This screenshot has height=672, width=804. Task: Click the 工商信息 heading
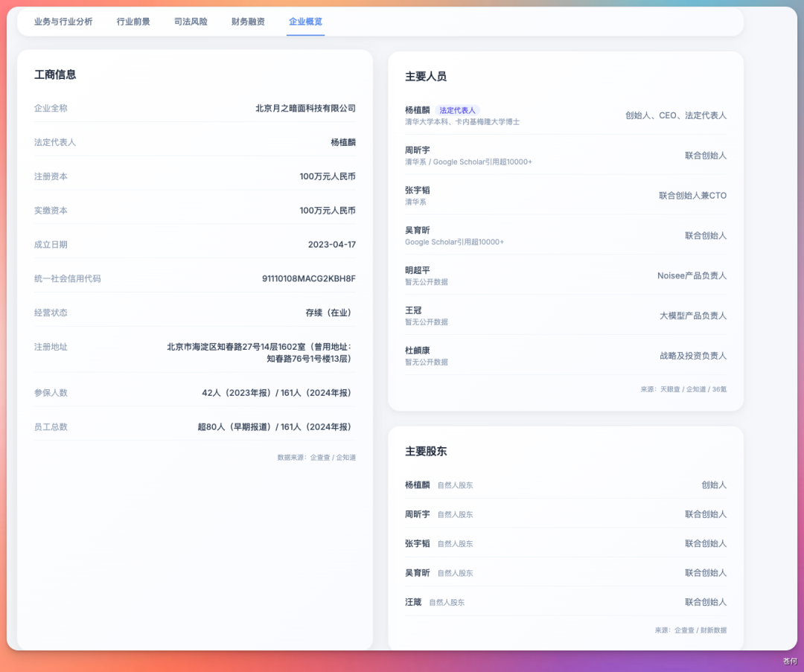55,74
